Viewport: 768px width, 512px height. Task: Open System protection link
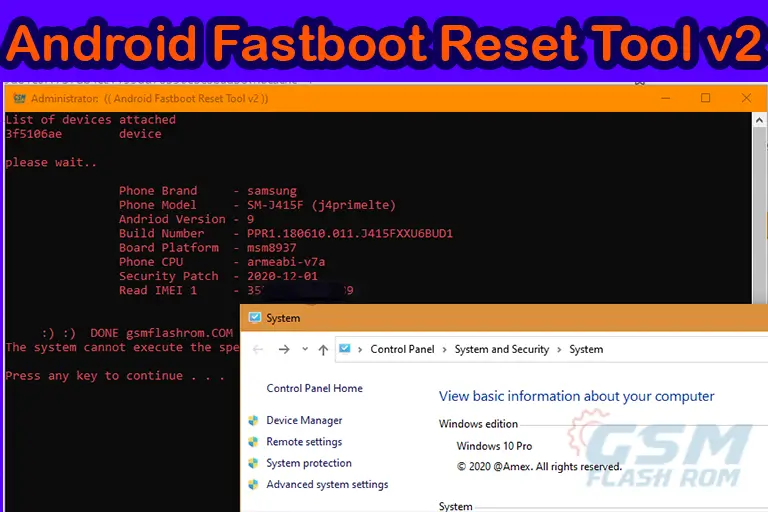pos(309,463)
